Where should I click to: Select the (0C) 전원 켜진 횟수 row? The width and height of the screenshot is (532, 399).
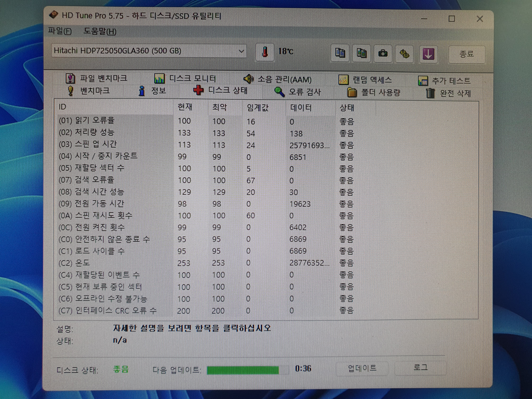pyautogui.click(x=206, y=227)
